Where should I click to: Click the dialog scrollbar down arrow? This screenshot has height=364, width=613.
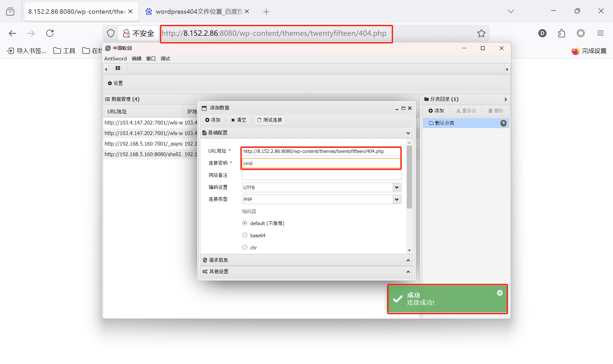tap(409, 251)
